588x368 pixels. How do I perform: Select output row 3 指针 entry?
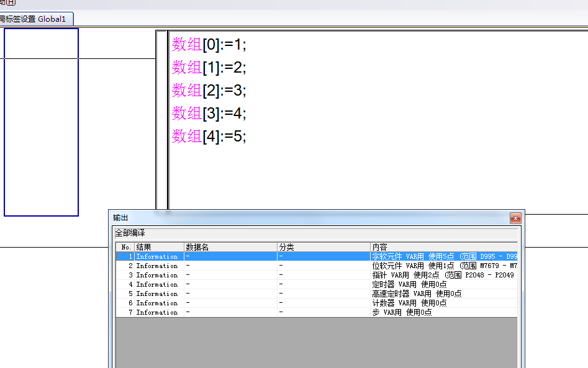point(442,275)
